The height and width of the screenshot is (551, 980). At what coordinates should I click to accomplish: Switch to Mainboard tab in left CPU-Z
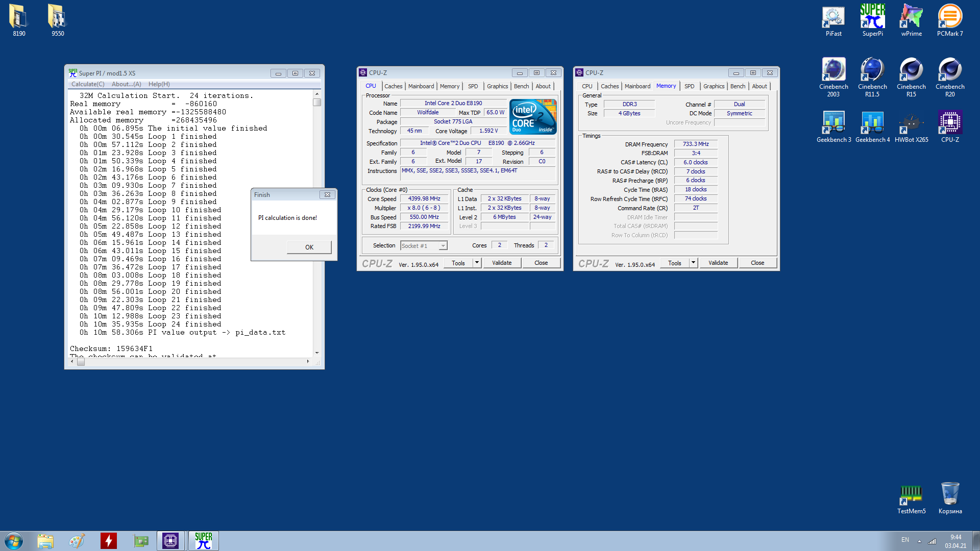point(421,86)
